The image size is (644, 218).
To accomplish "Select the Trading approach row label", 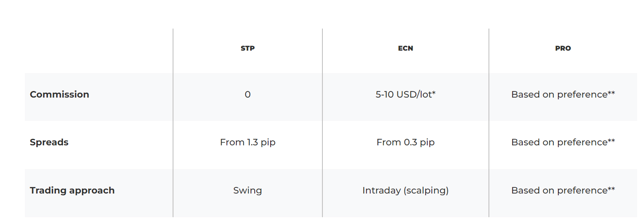I will [72, 190].
